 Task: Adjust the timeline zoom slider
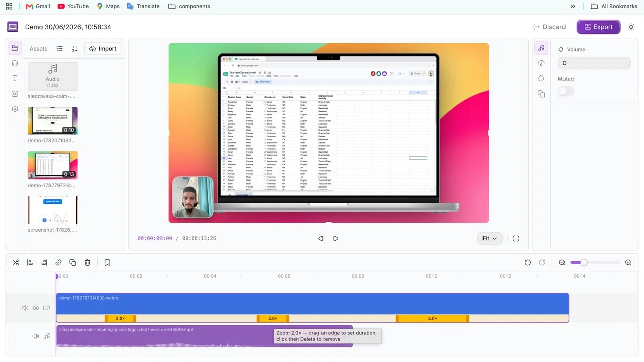[x=584, y=262]
